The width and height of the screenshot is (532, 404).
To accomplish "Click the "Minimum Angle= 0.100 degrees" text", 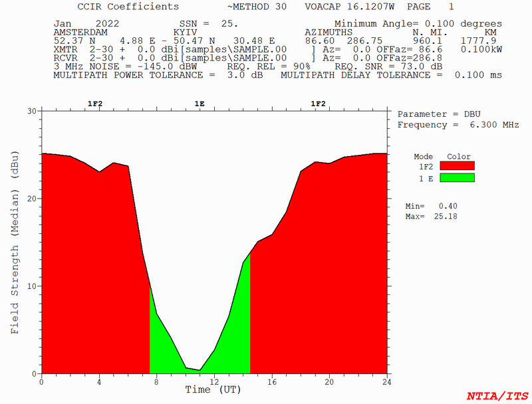I will 418,24.
